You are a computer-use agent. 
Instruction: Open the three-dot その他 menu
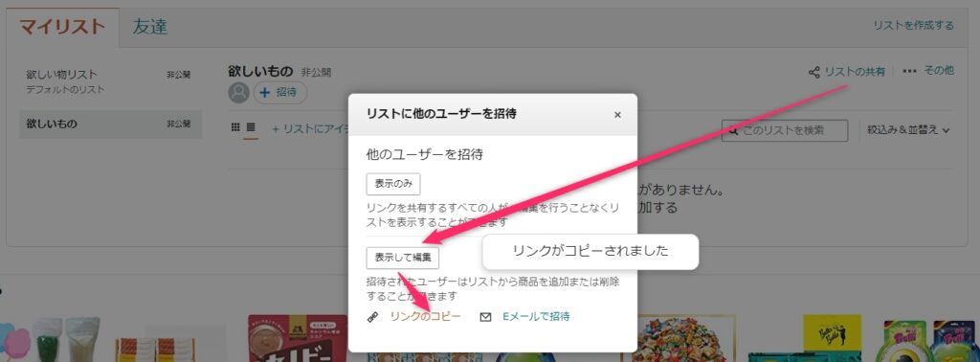tap(909, 71)
